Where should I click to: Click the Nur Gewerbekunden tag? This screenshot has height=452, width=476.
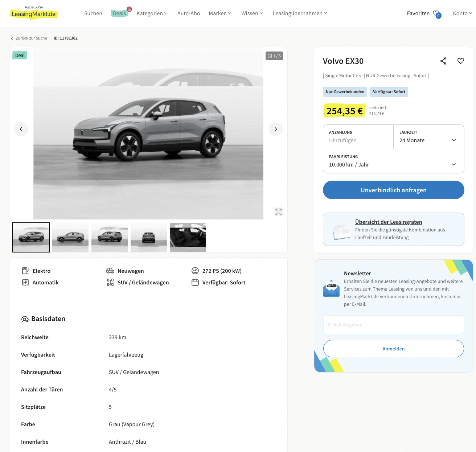(345, 92)
